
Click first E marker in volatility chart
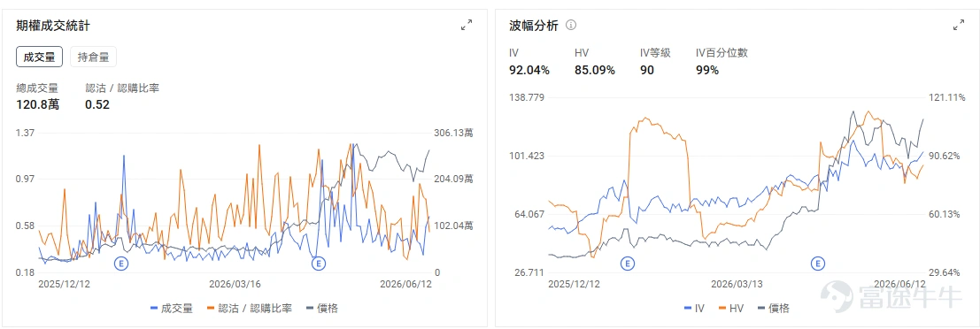click(x=628, y=264)
